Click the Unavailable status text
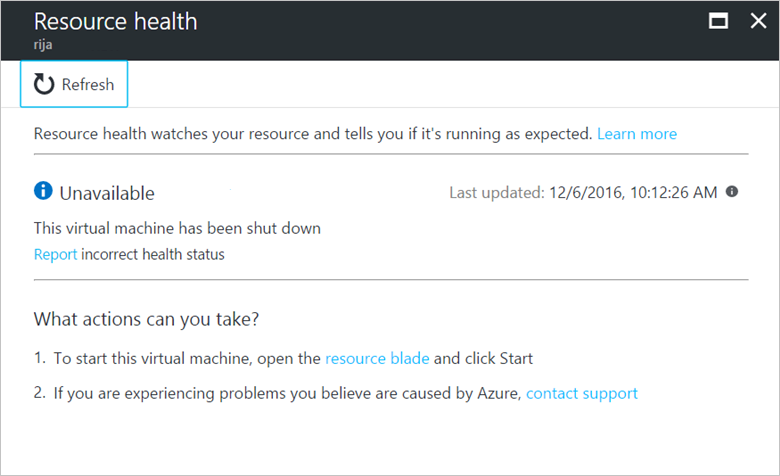This screenshot has width=780, height=476. tap(107, 193)
